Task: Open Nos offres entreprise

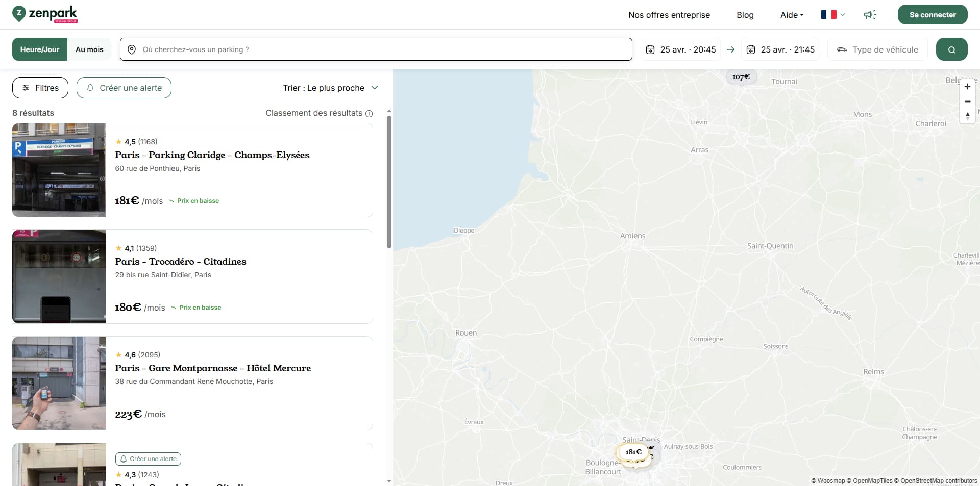Action: pyautogui.click(x=669, y=15)
